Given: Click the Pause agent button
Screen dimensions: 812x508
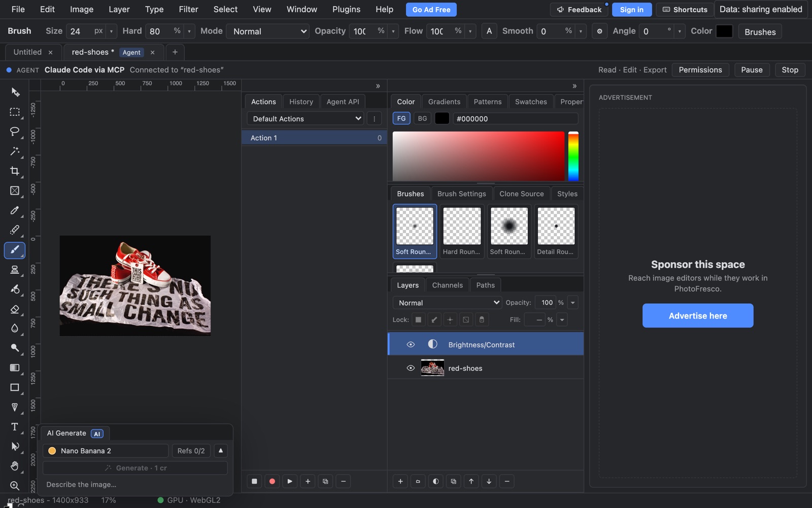Looking at the screenshot, I should [x=752, y=70].
